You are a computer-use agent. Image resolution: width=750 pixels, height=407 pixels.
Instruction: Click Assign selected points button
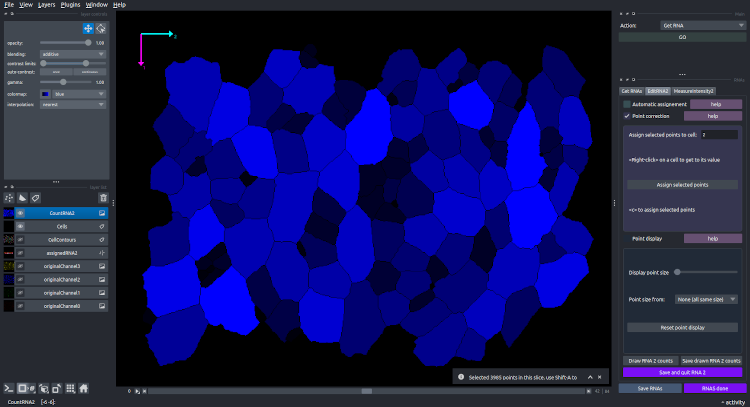(x=683, y=185)
